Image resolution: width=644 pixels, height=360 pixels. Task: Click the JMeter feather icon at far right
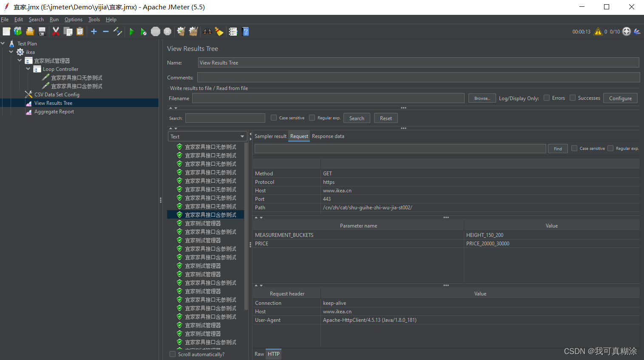637,31
